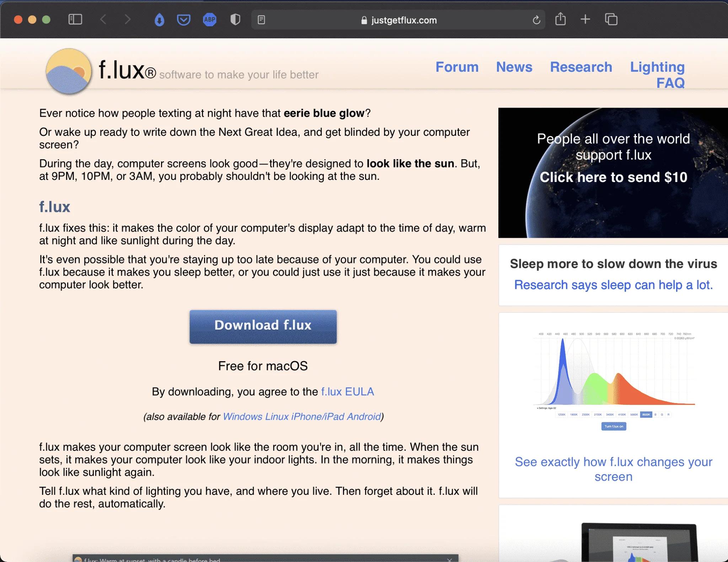The height and width of the screenshot is (562, 728).
Task: Click the send $10 donation banner
Action: click(x=613, y=173)
